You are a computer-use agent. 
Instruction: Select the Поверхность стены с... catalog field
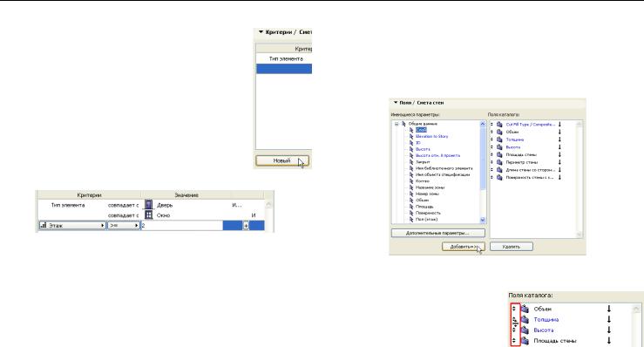[530, 178]
